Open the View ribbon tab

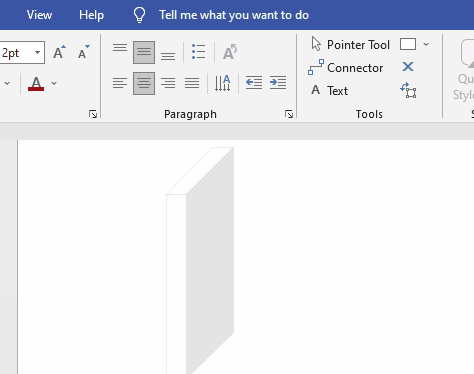pyautogui.click(x=39, y=15)
